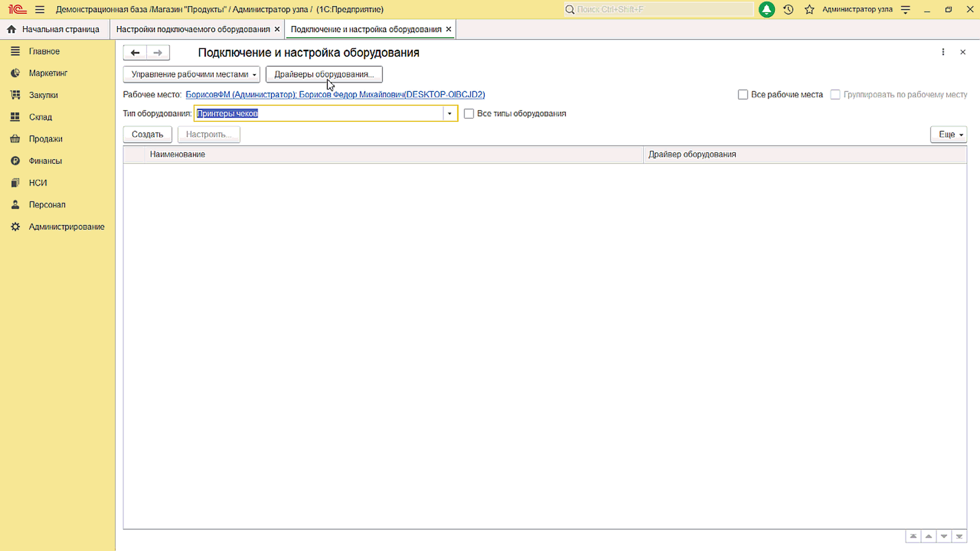Click the forward arrow navigation button
This screenshot has height=551, width=980.
[158, 53]
